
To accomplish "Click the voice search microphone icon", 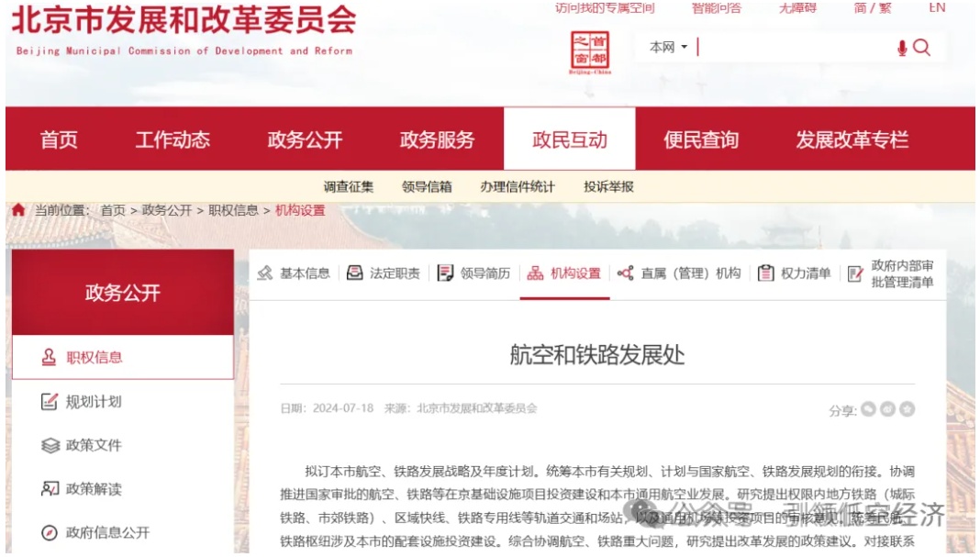I will click(902, 48).
